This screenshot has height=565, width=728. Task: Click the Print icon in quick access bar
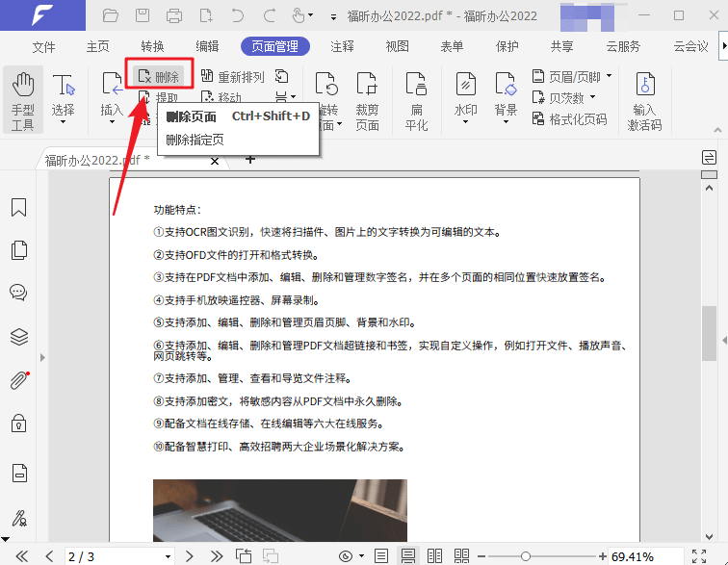(174, 15)
